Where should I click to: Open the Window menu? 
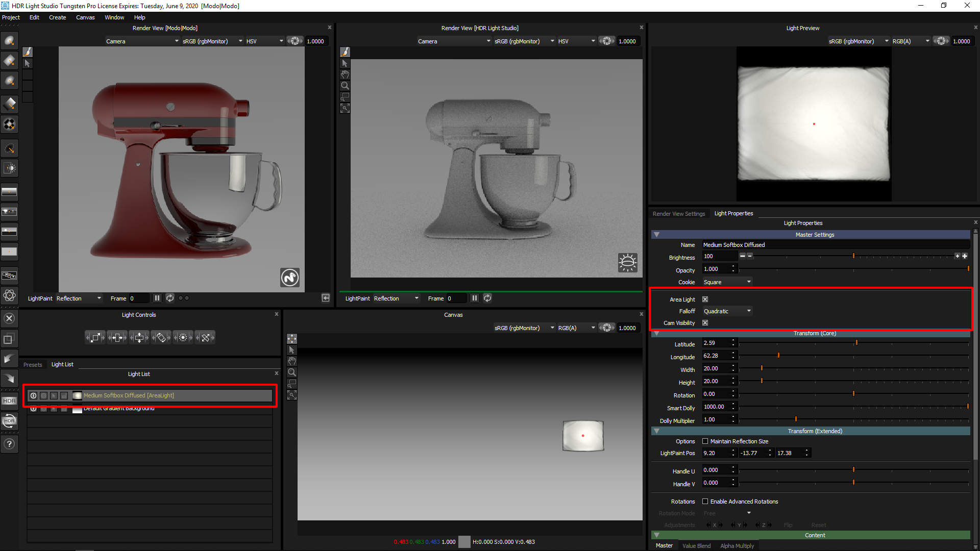[x=114, y=17]
